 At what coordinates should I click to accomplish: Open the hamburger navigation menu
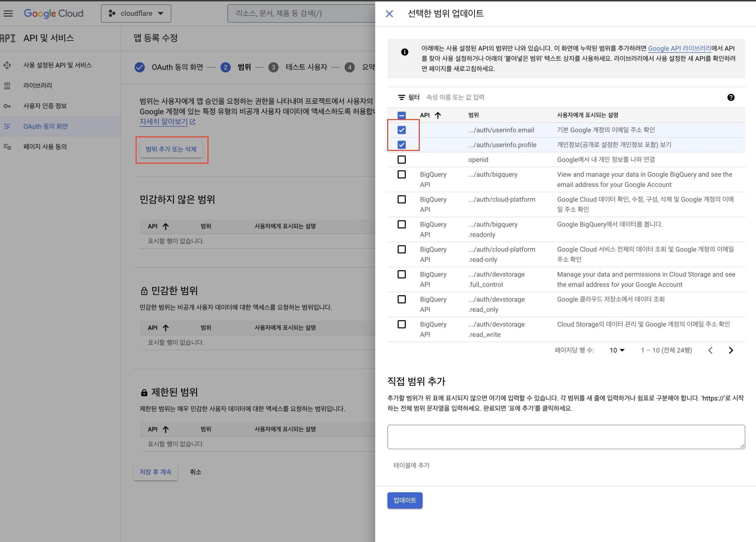[8, 13]
